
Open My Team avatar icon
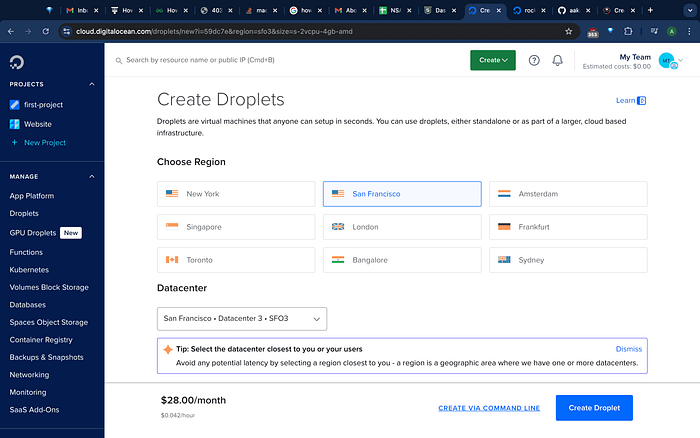coord(667,60)
